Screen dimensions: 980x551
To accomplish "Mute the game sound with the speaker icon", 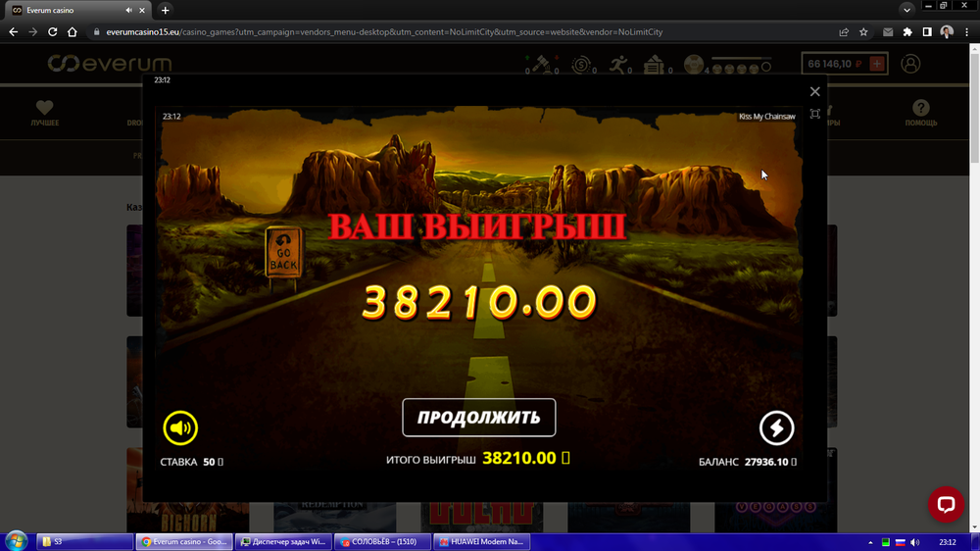I will (x=180, y=428).
